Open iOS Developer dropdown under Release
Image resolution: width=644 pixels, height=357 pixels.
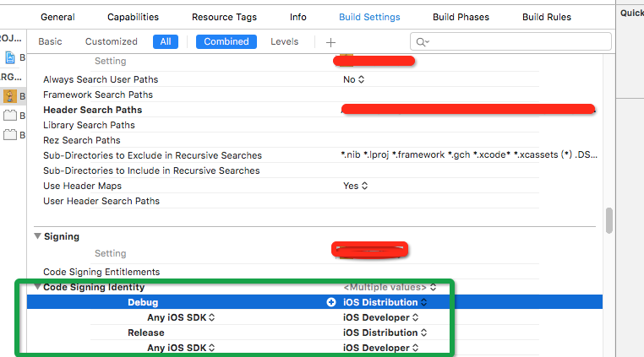coord(380,348)
